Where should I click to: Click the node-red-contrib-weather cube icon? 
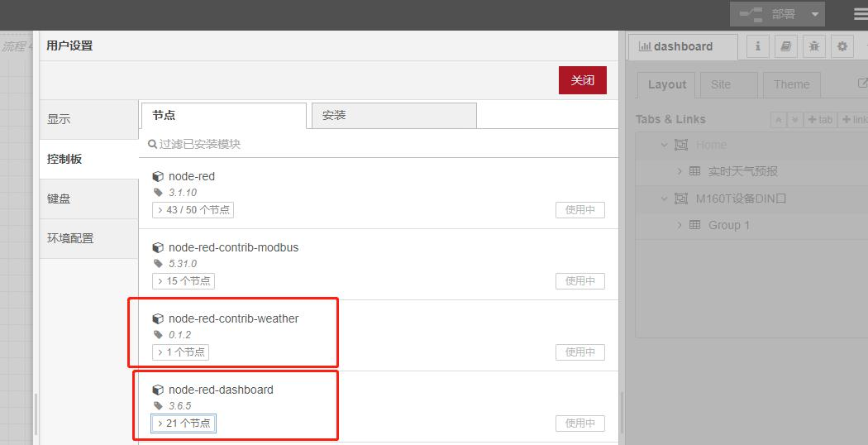158,318
